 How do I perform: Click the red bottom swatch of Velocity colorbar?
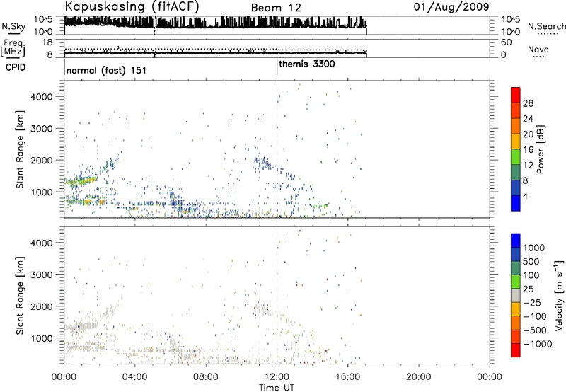(516, 350)
